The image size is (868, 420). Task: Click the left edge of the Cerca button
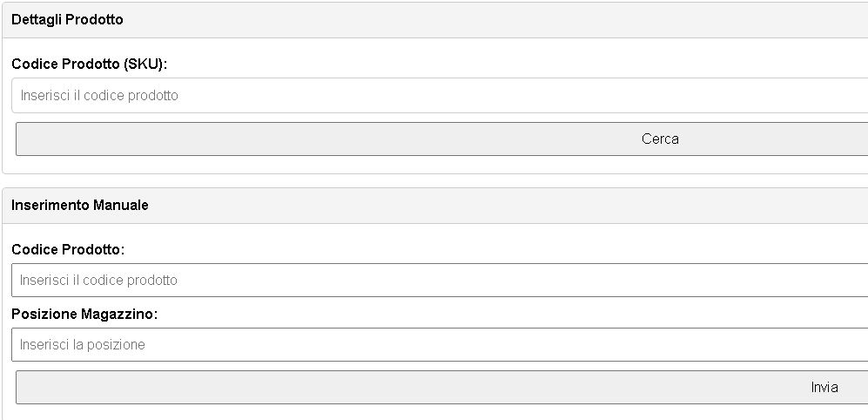pos(19,139)
